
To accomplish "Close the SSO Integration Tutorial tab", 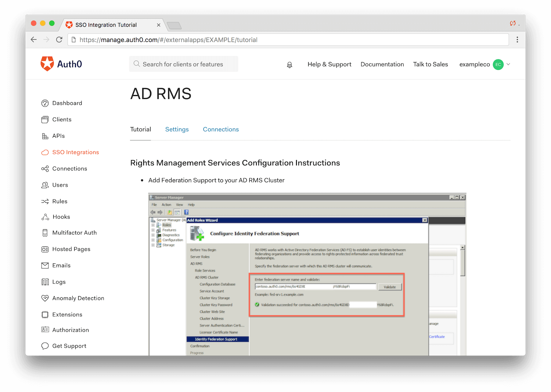I will [158, 25].
